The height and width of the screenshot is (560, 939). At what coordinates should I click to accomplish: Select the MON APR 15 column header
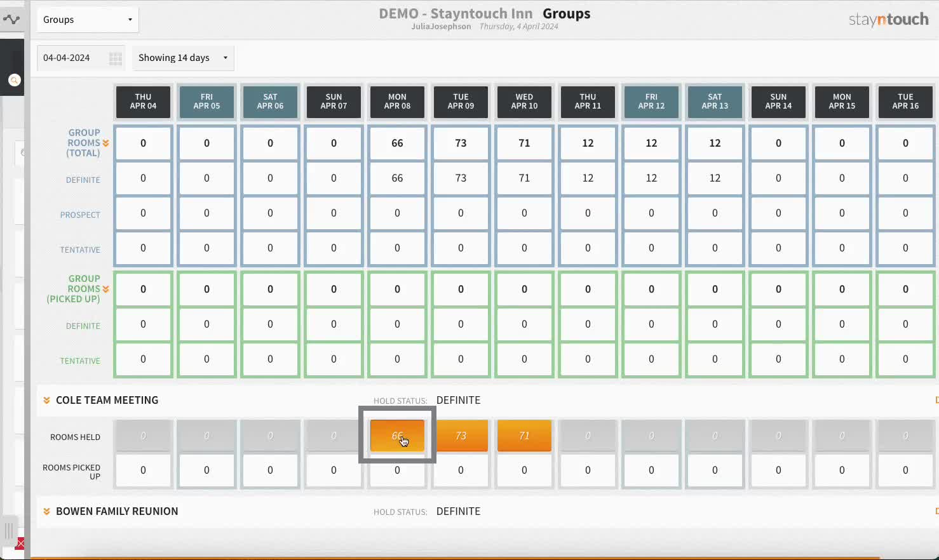(x=842, y=102)
